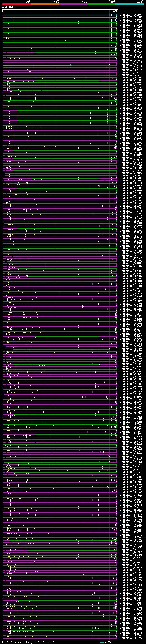Select hit label UniRef100_Q9SRL7
The width and height of the screenshot is (146, 644).
click(131, 163)
